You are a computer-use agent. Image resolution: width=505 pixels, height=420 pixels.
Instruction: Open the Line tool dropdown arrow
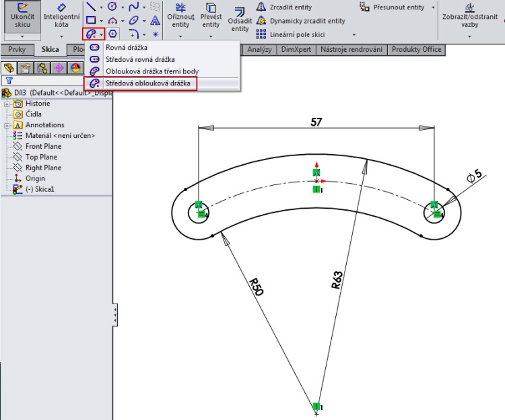[x=101, y=7]
